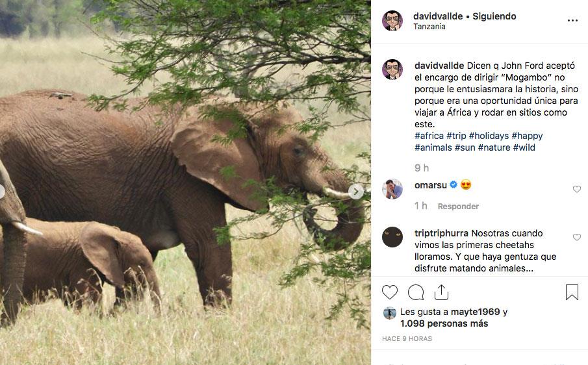Toggle the bookmark save icon

point(572,292)
